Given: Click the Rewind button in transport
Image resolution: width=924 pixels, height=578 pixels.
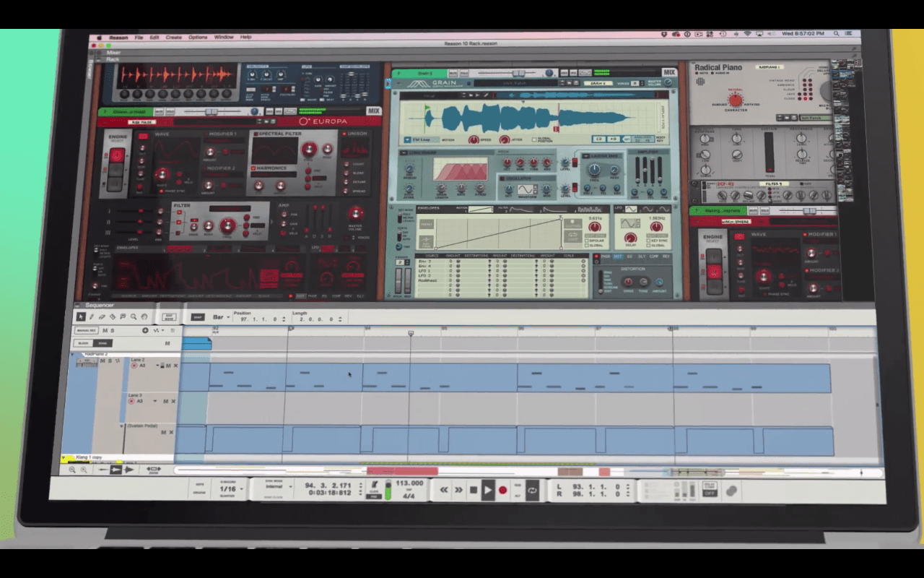Looking at the screenshot, I should tap(444, 490).
